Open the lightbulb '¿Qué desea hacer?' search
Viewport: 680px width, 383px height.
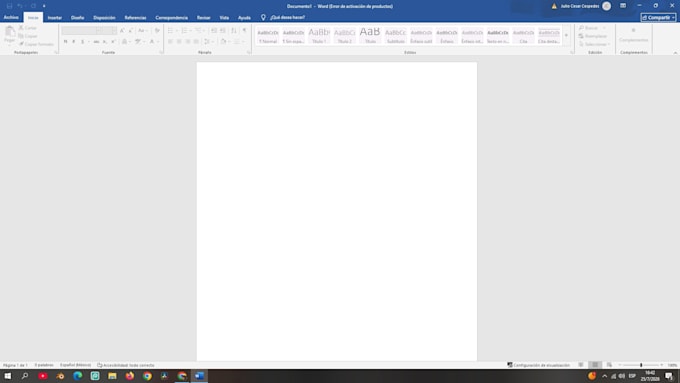pos(283,17)
